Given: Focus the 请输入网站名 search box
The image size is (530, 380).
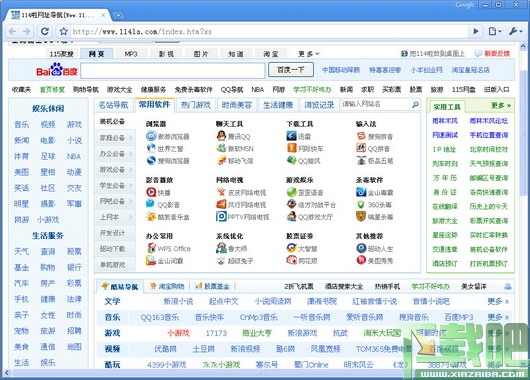Looking at the screenshot, I should tap(376, 104).
